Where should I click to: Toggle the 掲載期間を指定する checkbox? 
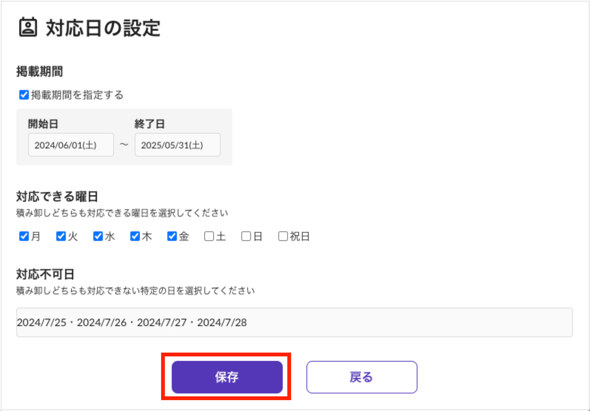pos(24,95)
